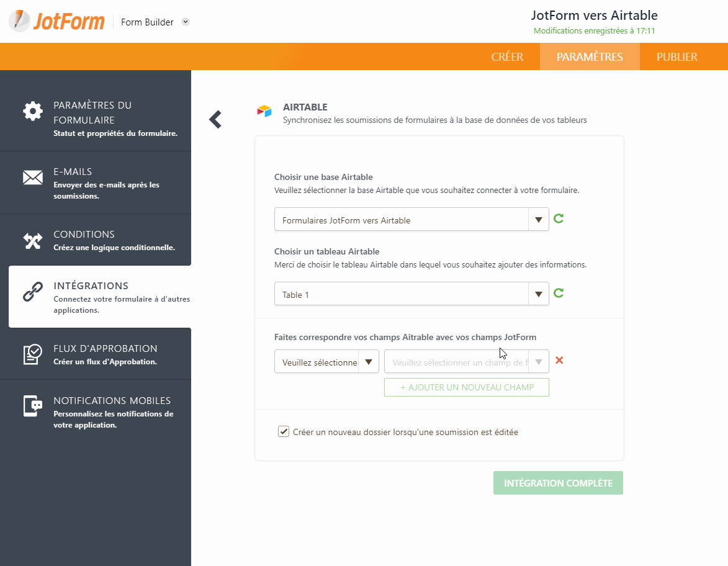Image resolution: width=728 pixels, height=566 pixels.
Task: Click Choisir un tableau Airtable label
Action: point(327,251)
